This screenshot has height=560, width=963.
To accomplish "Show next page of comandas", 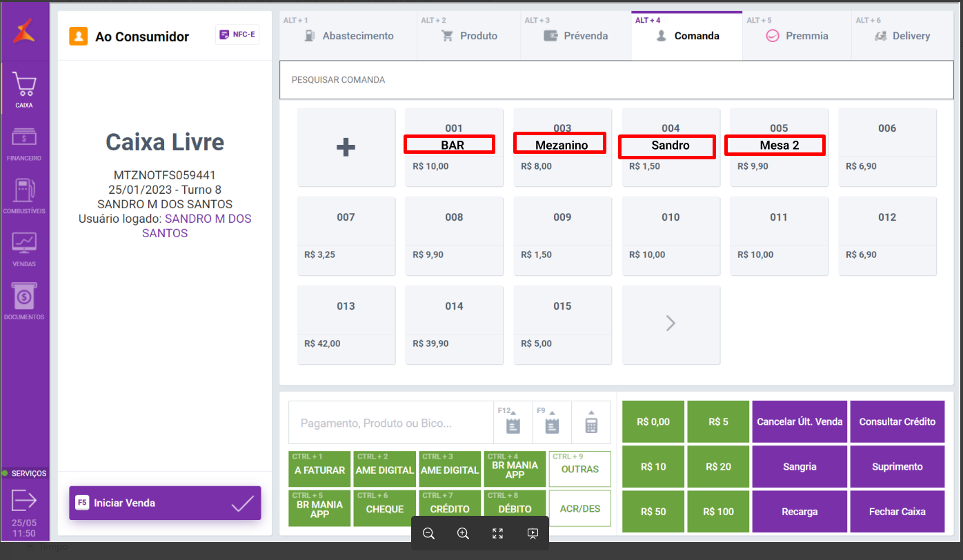I will point(671,324).
